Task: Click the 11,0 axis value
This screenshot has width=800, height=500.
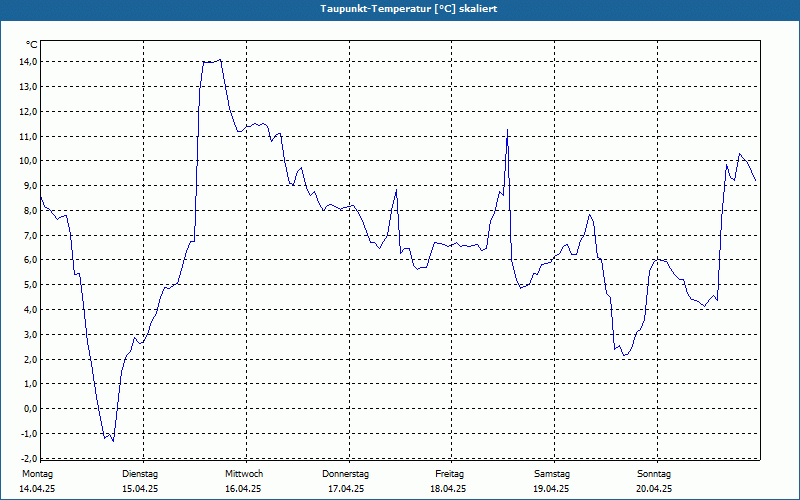Action: (28, 136)
